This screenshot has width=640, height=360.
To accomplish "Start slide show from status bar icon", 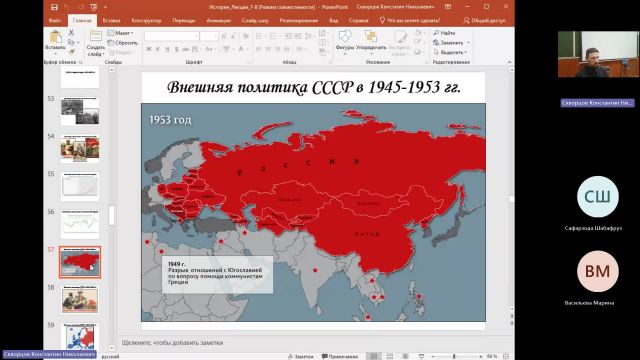I will (421, 356).
